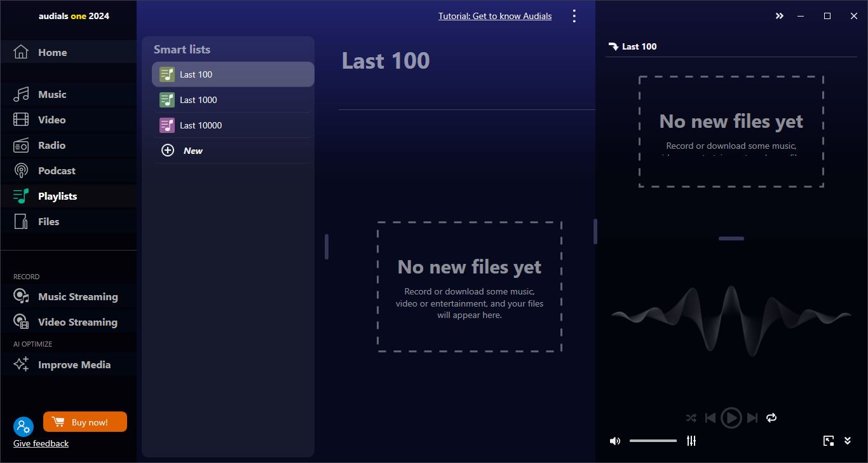Click the Buy now button
Viewport: 868px width, 463px height.
coord(85,422)
